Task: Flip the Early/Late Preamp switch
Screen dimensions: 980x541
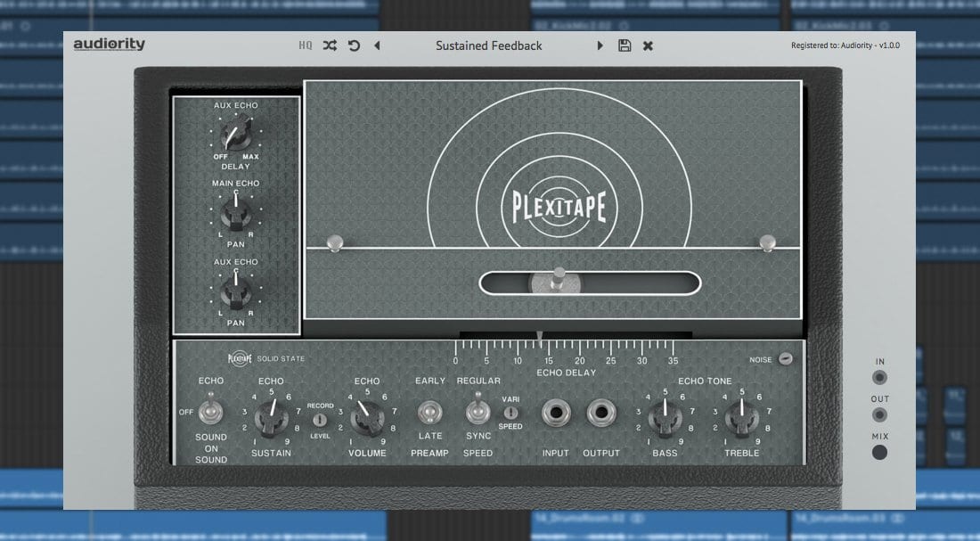Action: click(430, 413)
